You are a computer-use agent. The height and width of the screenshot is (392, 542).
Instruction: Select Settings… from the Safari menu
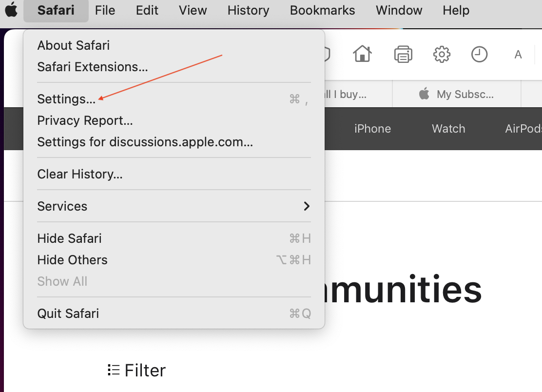(x=174, y=99)
